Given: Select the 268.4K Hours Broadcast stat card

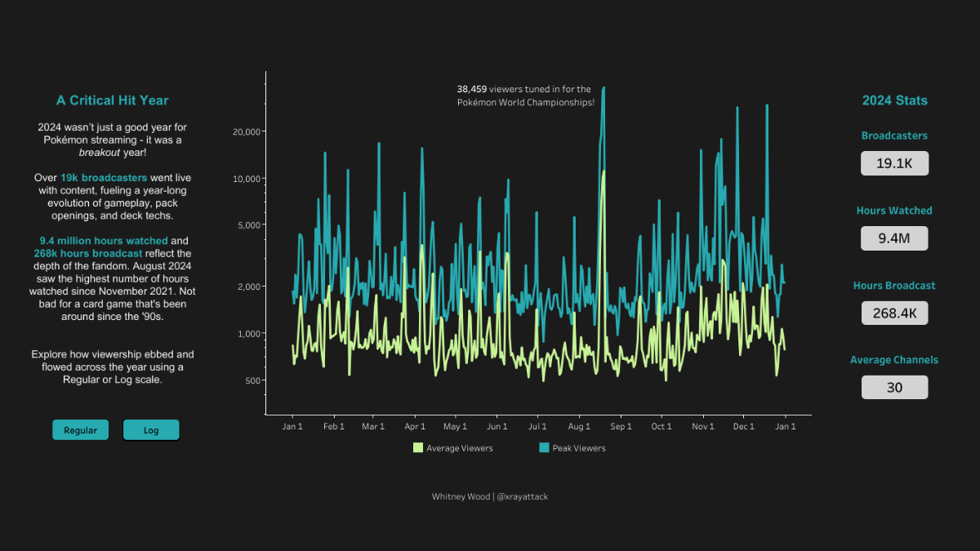Looking at the screenshot, I should [894, 313].
